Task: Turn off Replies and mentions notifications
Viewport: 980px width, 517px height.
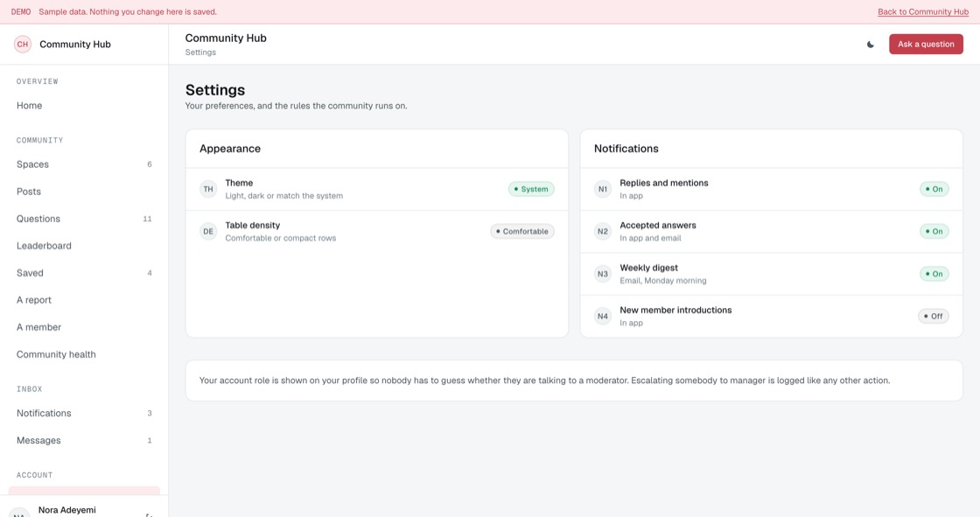Action: (x=934, y=189)
